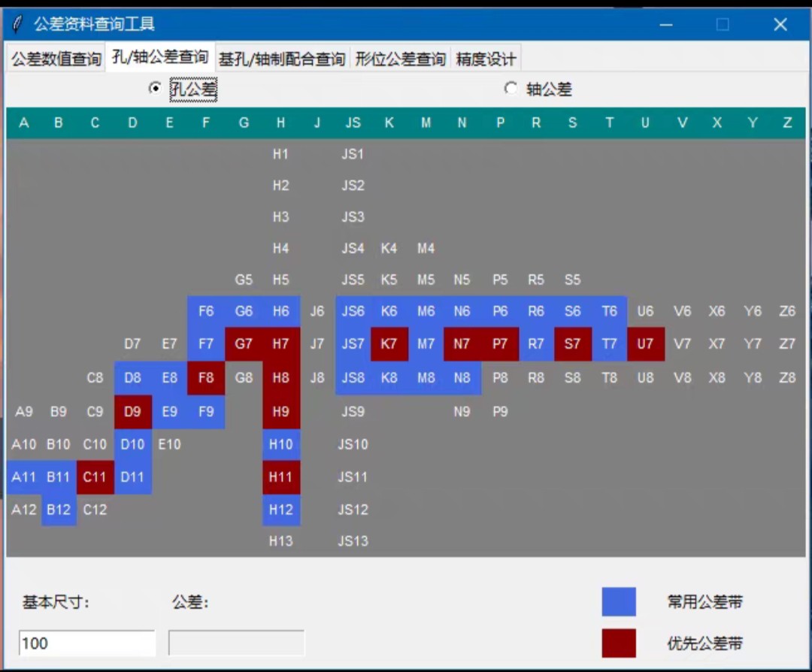Image resolution: width=812 pixels, height=672 pixels.
Task: Choose tolerance zone A9
Action: click(x=24, y=412)
